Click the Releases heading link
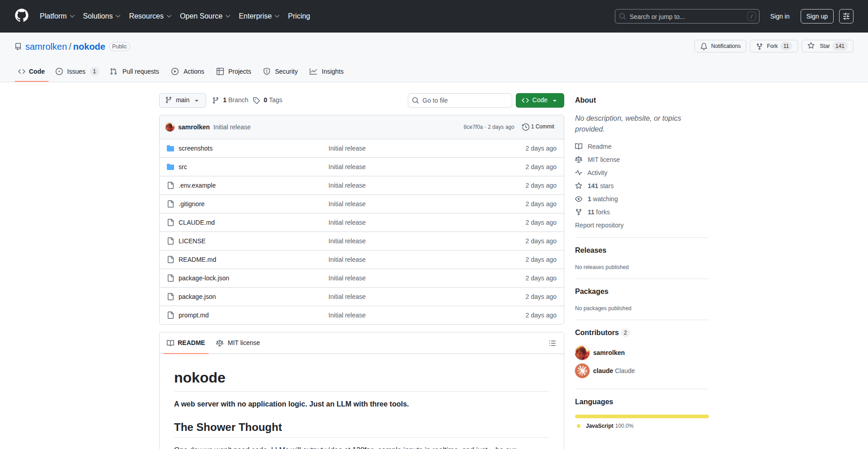The height and width of the screenshot is (449, 868). point(590,250)
